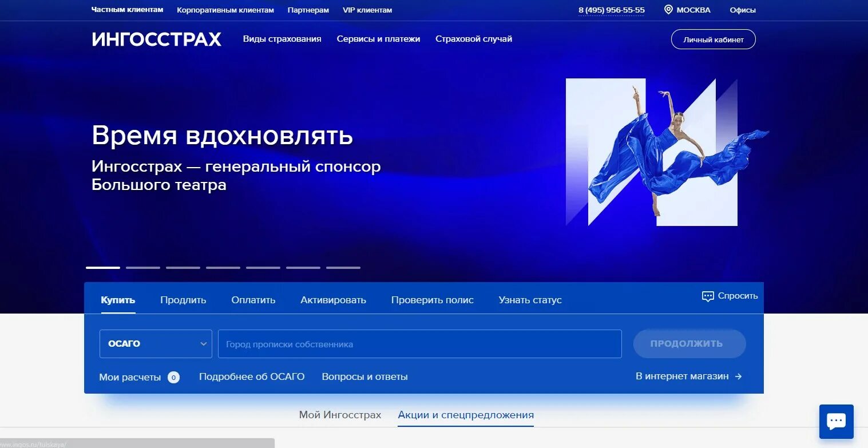Select the Мой Ингосстрах tab
Screen dimensions: 868x448
pyautogui.click(x=340, y=415)
